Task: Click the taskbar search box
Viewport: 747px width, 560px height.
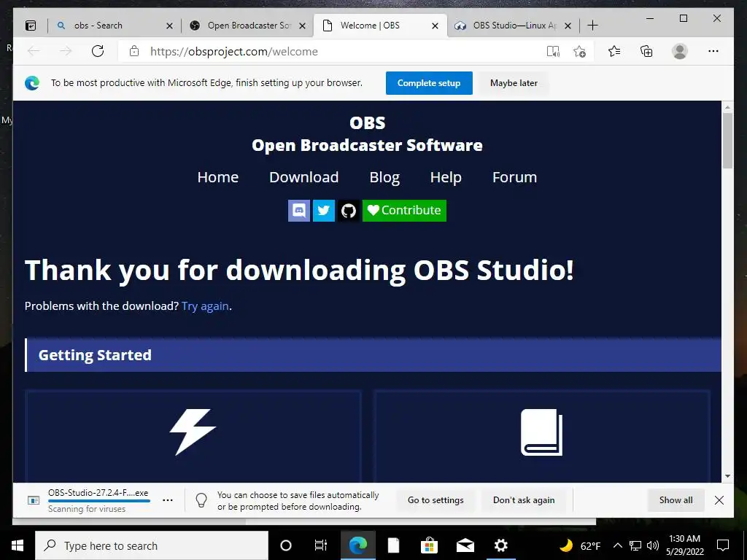Action: pos(152,545)
